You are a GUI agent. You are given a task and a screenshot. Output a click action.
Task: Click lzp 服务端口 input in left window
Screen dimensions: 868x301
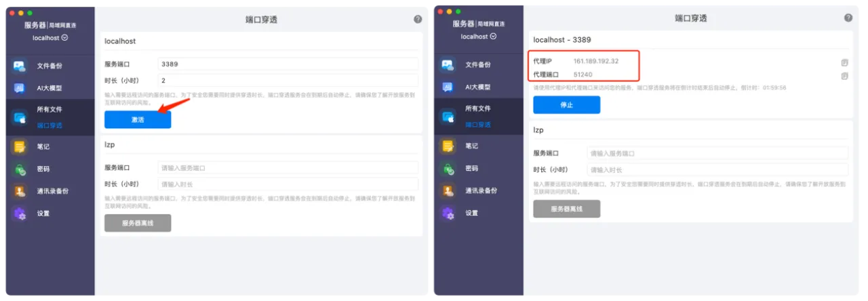288,167
